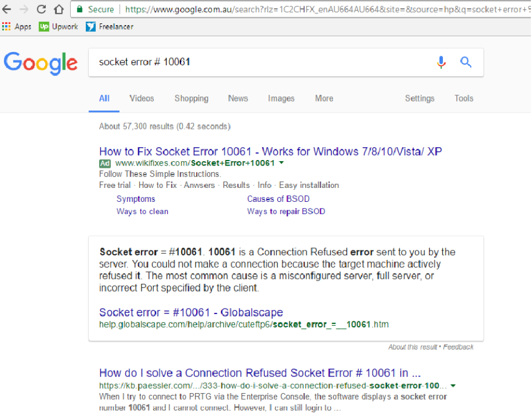Switch to the News tab

tap(238, 99)
